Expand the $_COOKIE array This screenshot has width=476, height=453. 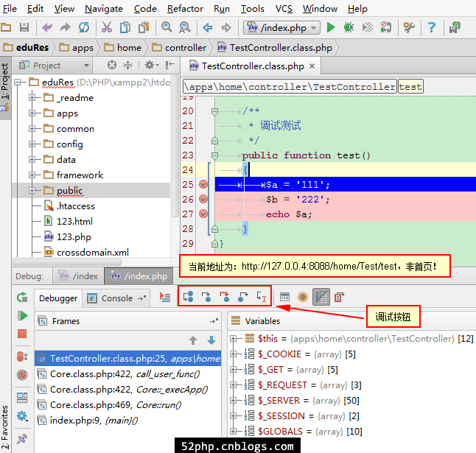pos(233,354)
